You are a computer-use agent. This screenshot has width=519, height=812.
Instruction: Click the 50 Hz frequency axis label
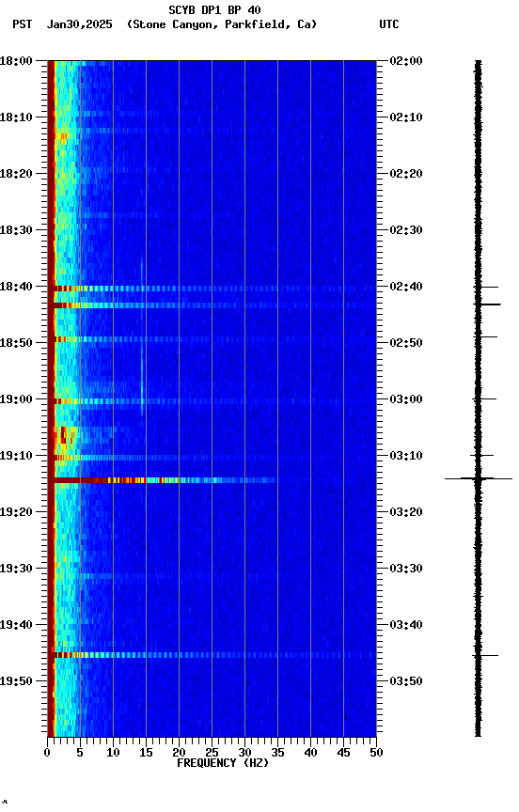(x=377, y=753)
